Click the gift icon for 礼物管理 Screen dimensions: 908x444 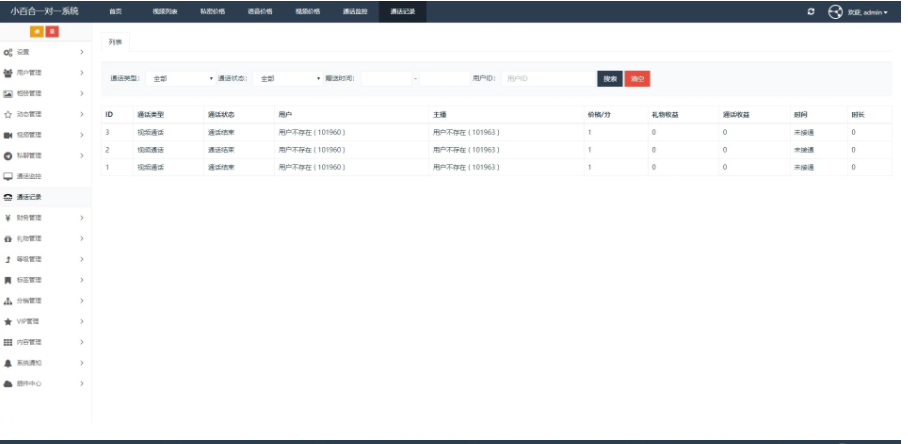point(8,238)
